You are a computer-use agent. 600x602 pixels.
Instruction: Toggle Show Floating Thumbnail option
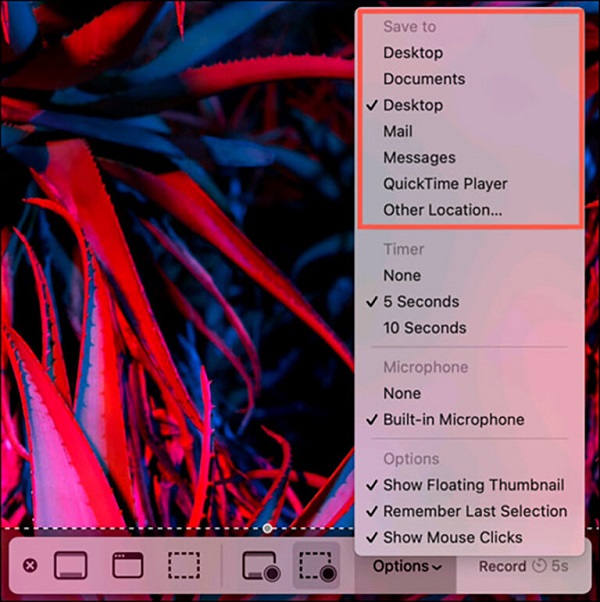click(x=473, y=485)
